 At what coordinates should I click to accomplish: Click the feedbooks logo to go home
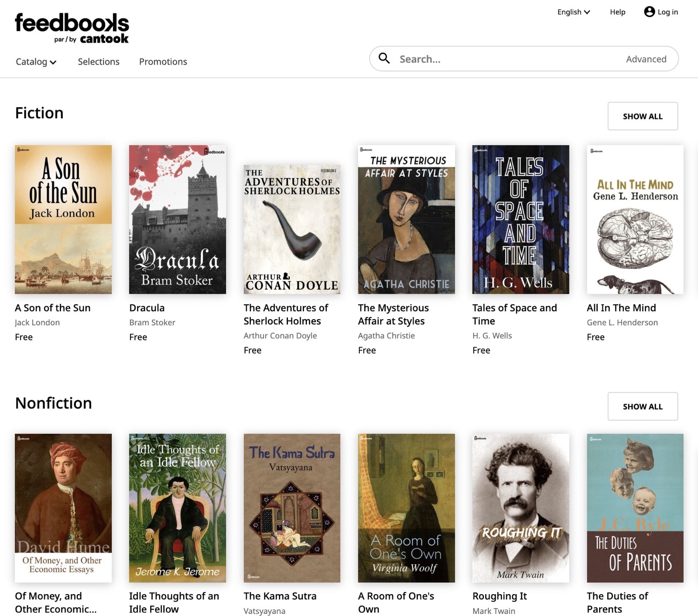[72, 26]
